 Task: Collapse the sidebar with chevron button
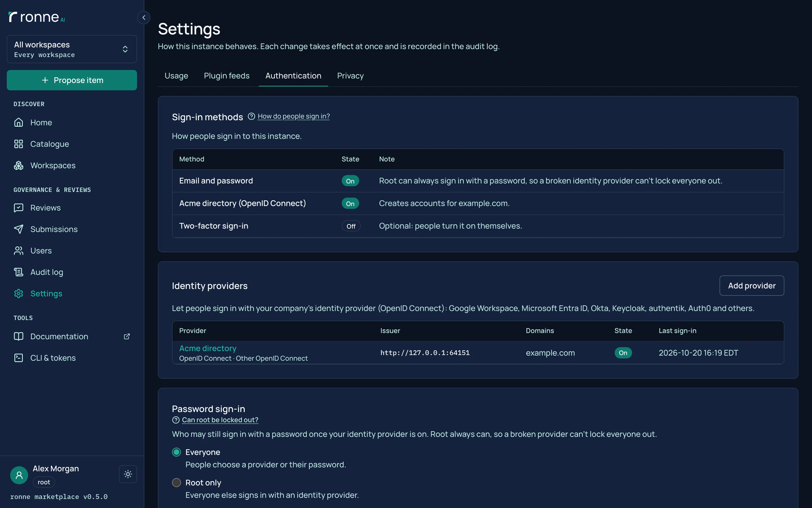tap(144, 17)
